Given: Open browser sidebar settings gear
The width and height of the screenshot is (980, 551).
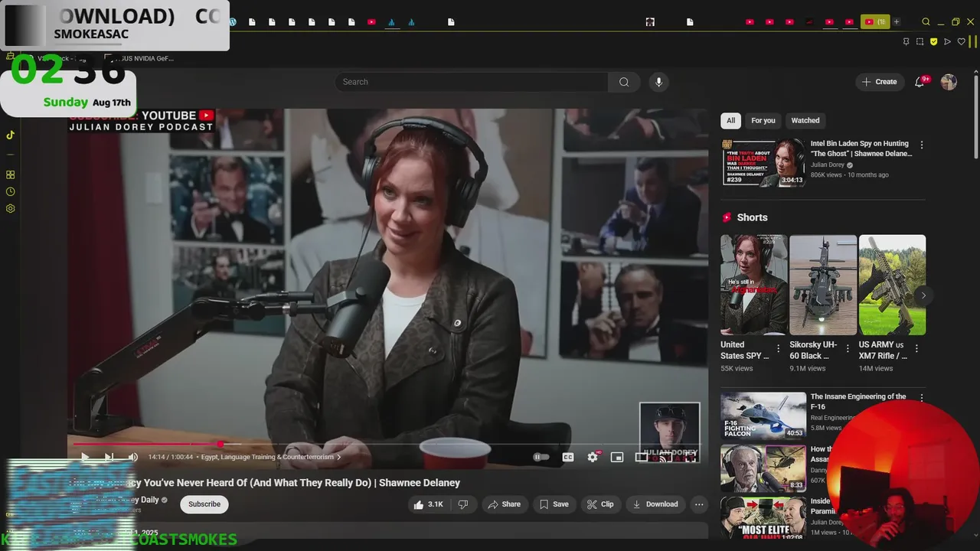Looking at the screenshot, I should click(x=10, y=208).
